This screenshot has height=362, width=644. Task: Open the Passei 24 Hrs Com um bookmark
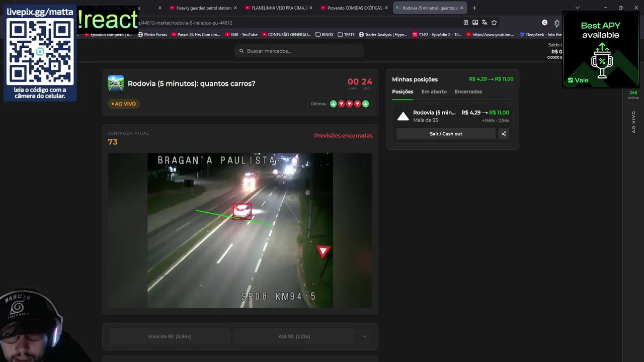point(196,35)
